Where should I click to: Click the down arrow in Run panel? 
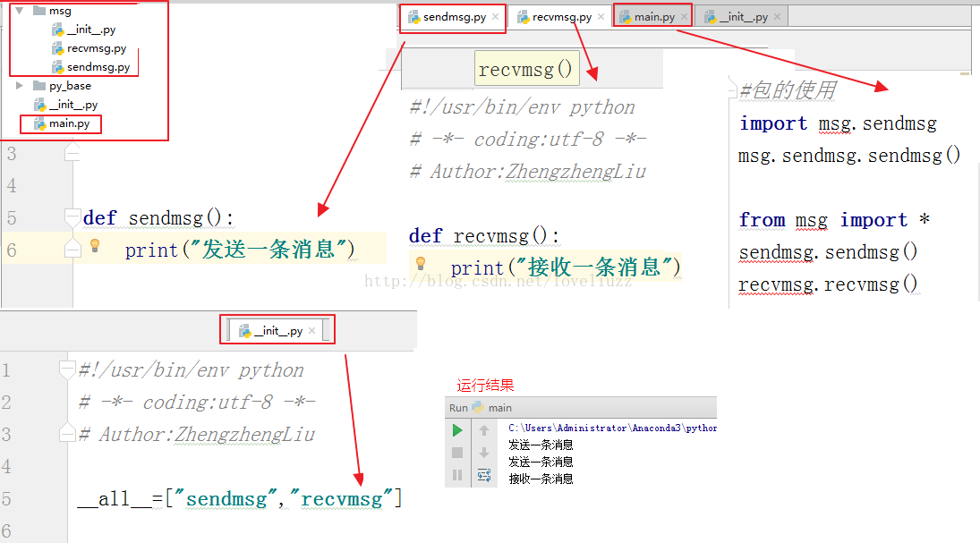484,453
